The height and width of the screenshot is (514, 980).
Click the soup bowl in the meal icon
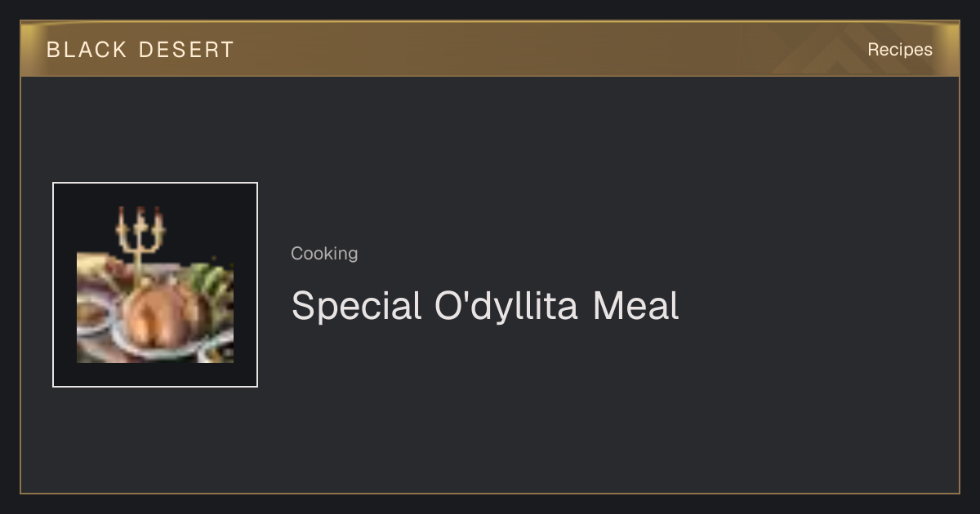[93, 316]
